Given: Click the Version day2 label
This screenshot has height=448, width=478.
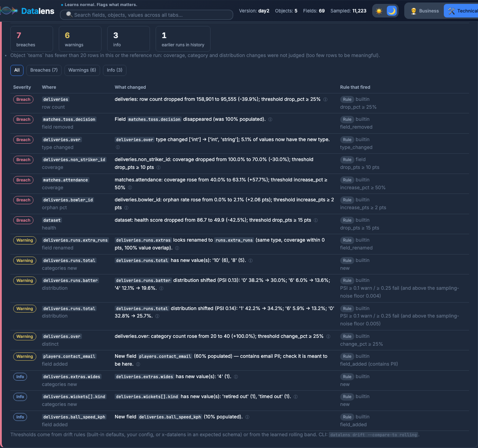Looking at the screenshot, I should (x=254, y=11).
